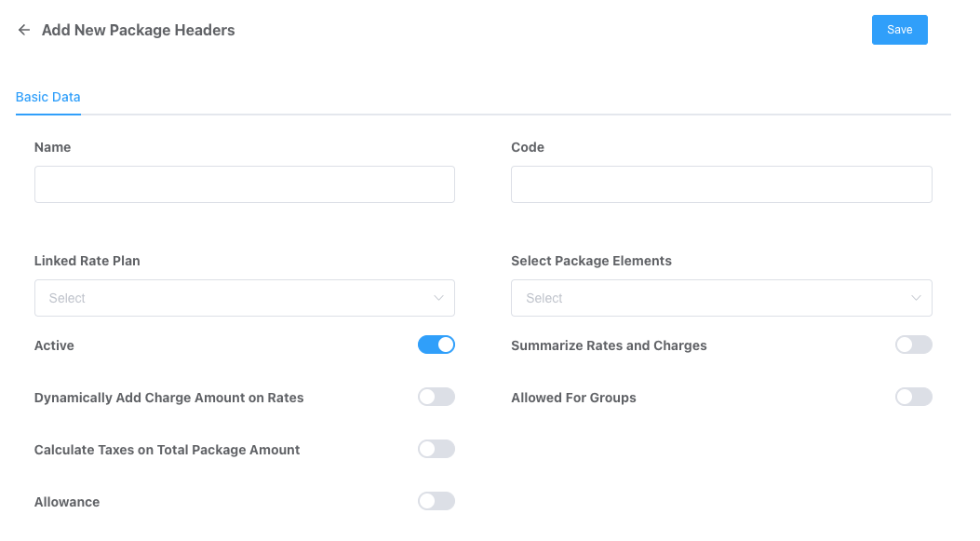This screenshot has height=541, width=980.
Task: Switch to the Basic Data tab
Action: tap(48, 97)
